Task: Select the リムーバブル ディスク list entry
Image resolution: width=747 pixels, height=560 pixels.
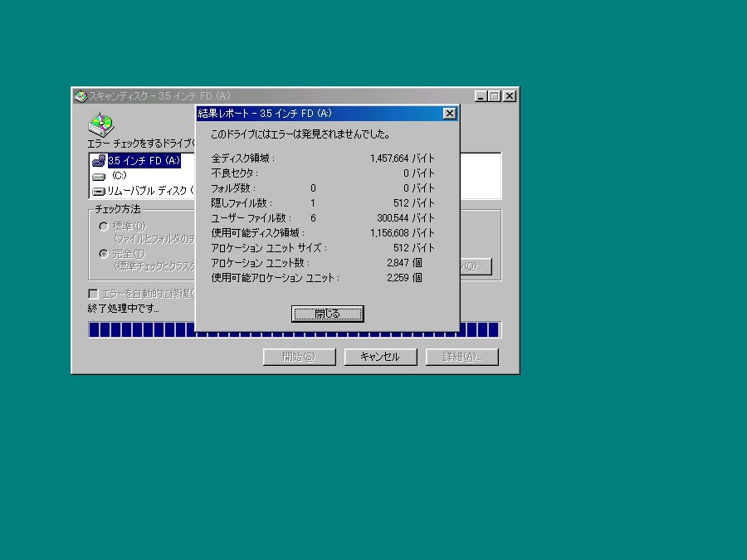Action: (x=141, y=190)
